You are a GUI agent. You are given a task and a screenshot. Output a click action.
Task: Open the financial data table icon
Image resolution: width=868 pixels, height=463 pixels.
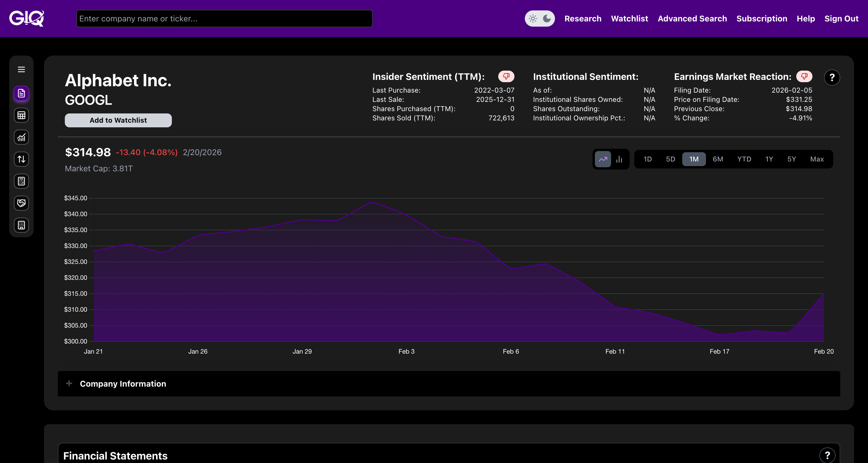(21, 115)
